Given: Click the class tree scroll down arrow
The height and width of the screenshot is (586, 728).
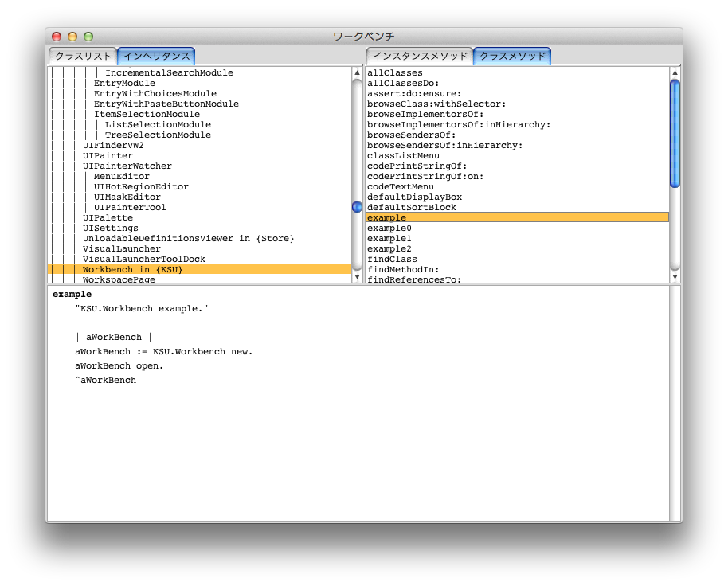Looking at the screenshot, I should click(357, 277).
